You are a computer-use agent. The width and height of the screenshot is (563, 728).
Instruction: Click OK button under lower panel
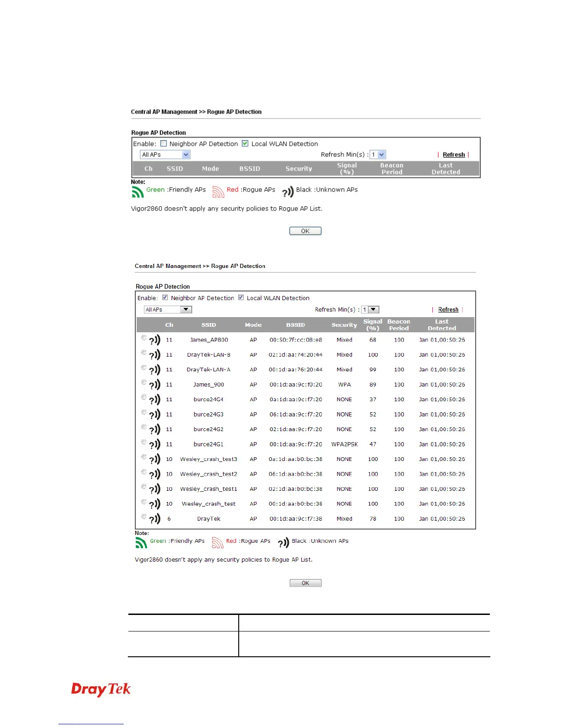coord(305,583)
